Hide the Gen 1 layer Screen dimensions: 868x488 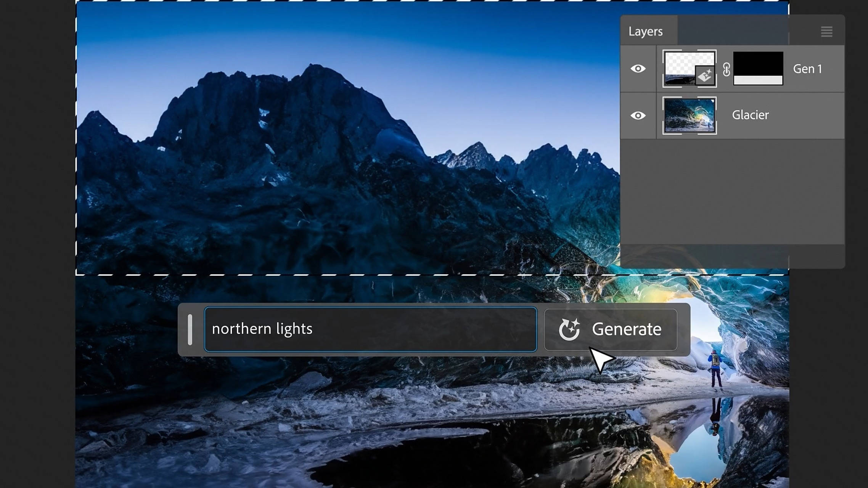[x=638, y=69]
